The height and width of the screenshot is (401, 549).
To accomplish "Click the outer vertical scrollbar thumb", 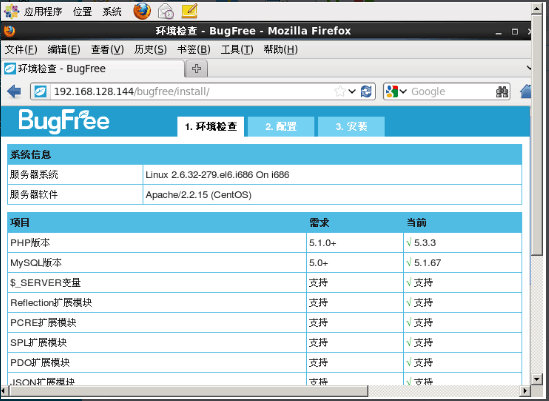I will 536,135.
